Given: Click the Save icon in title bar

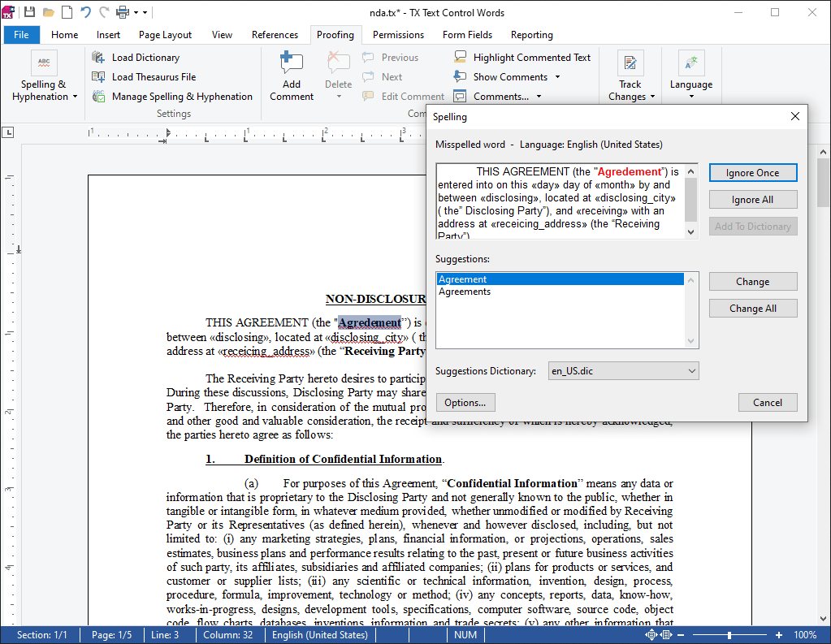Looking at the screenshot, I should coord(30,12).
